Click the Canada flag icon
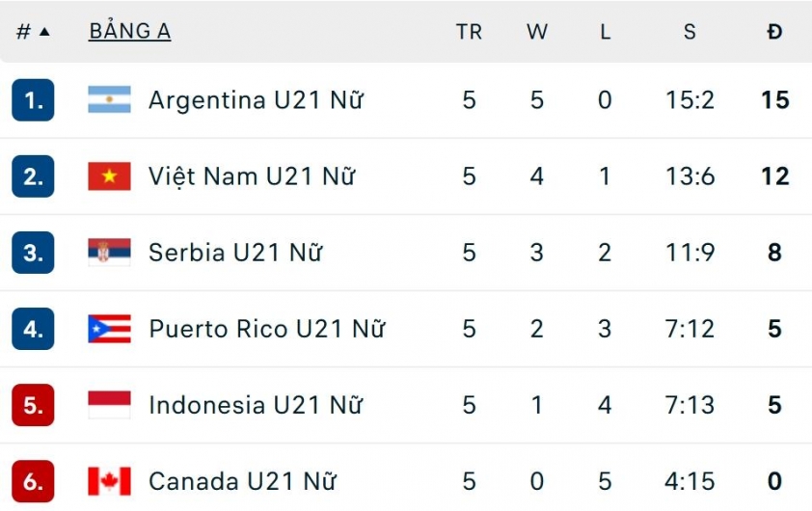 coord(109,481)
